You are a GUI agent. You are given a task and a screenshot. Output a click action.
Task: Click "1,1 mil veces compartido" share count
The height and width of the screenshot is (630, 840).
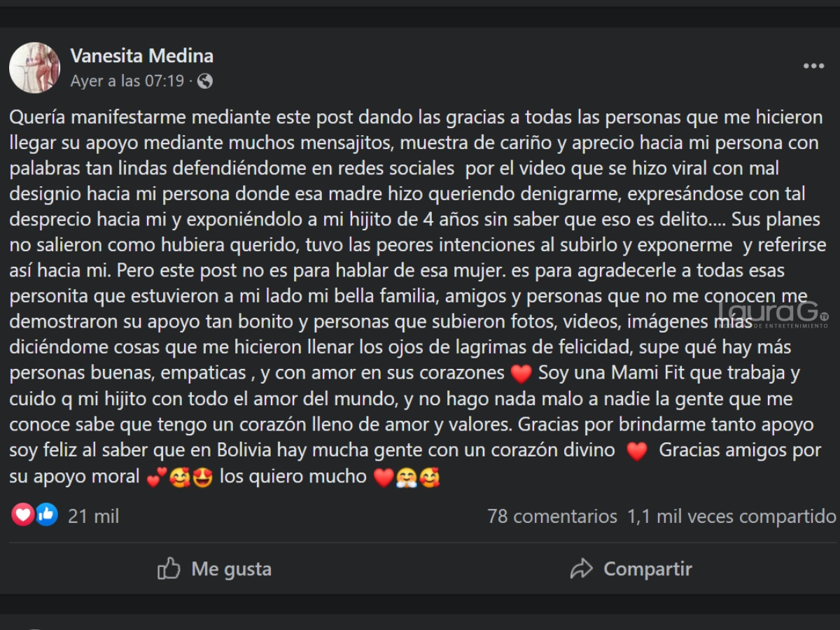point(731,517)
